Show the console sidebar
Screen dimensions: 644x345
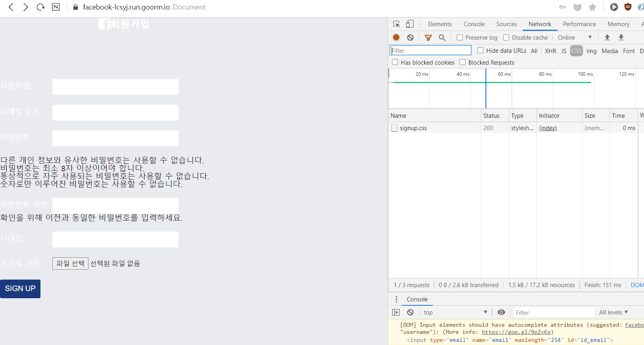coord(396,312)
